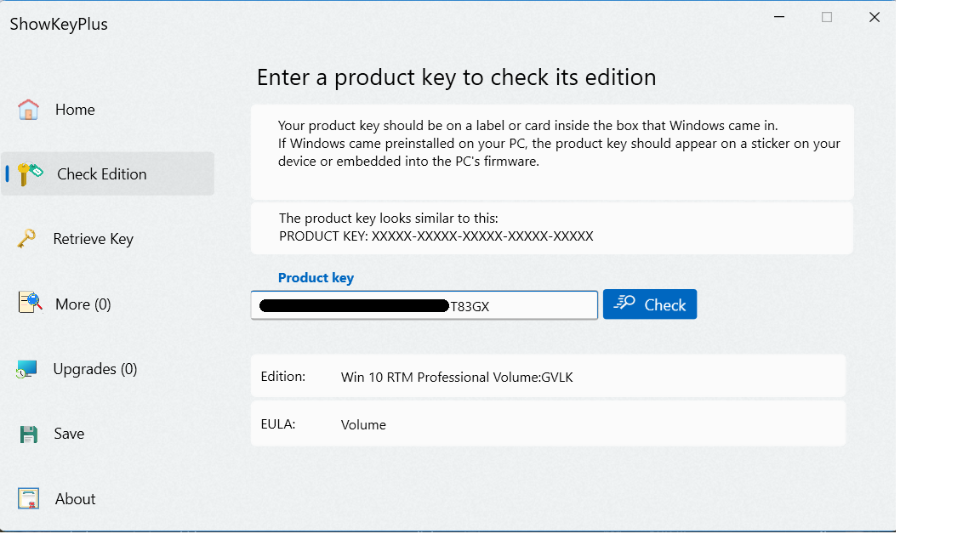Image resolution: width=980 pixels, height=551 pixels.
Task: Click the heading Enter a product key
Action: [456, 77]
